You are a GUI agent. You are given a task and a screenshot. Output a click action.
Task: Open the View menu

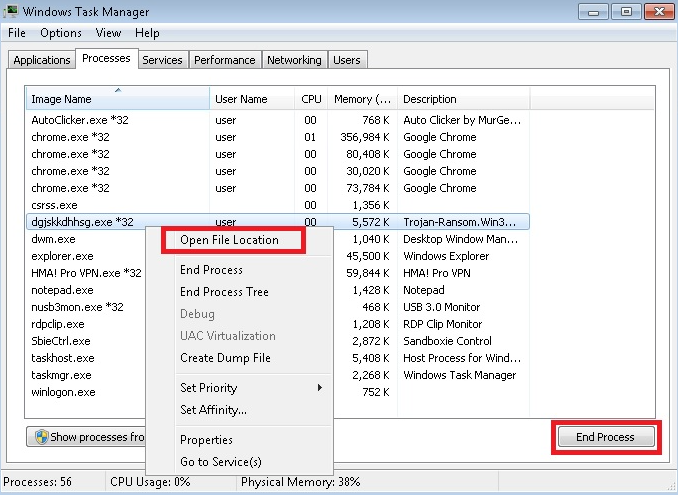coord(108,33)
